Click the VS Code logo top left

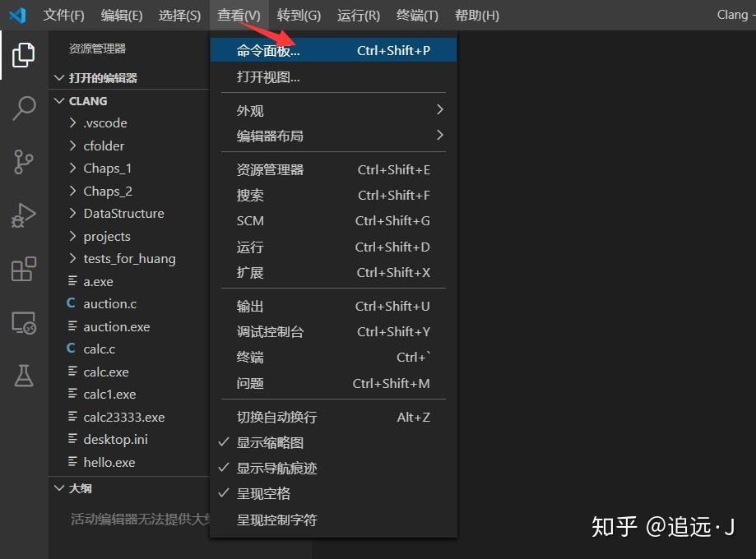[x=19, y=14]
